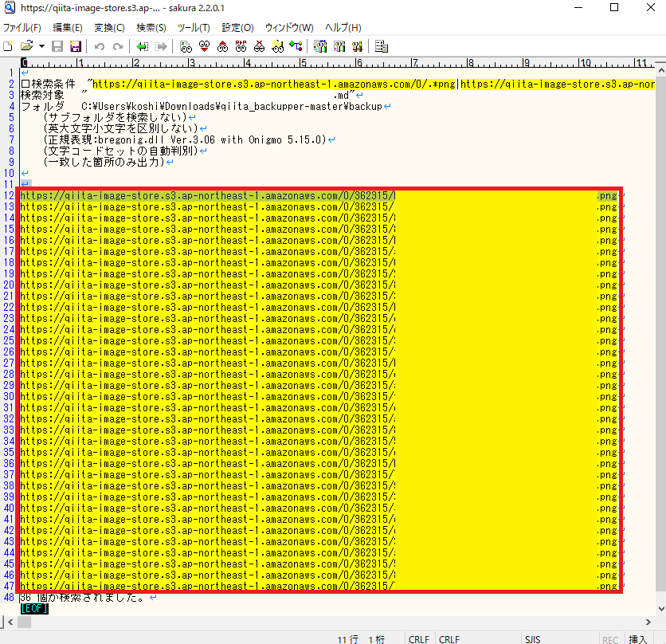The image size is (666, 644).
Task: Click the ruler mark 10
Action: (x=586, y=63)
